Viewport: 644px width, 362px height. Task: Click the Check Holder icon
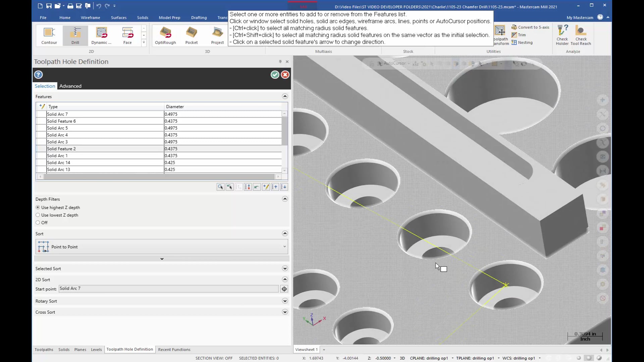(x=562, y=35)
